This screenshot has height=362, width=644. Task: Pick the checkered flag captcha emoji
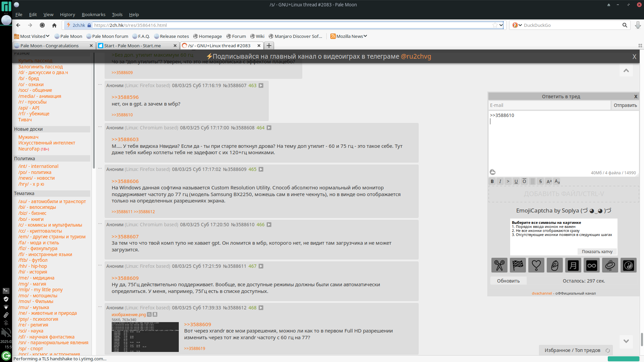click(518, 265)
